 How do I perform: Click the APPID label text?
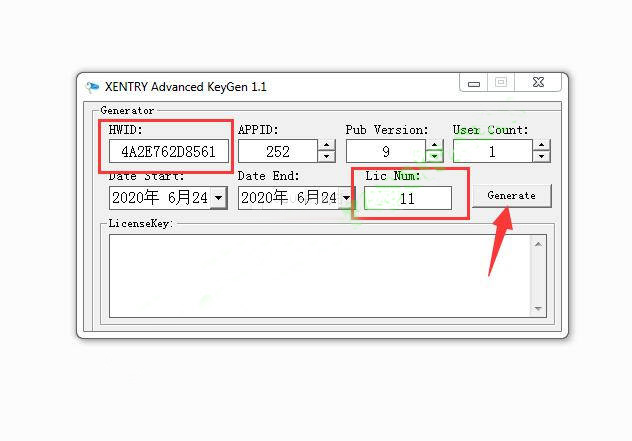click(x=258, y=130)
